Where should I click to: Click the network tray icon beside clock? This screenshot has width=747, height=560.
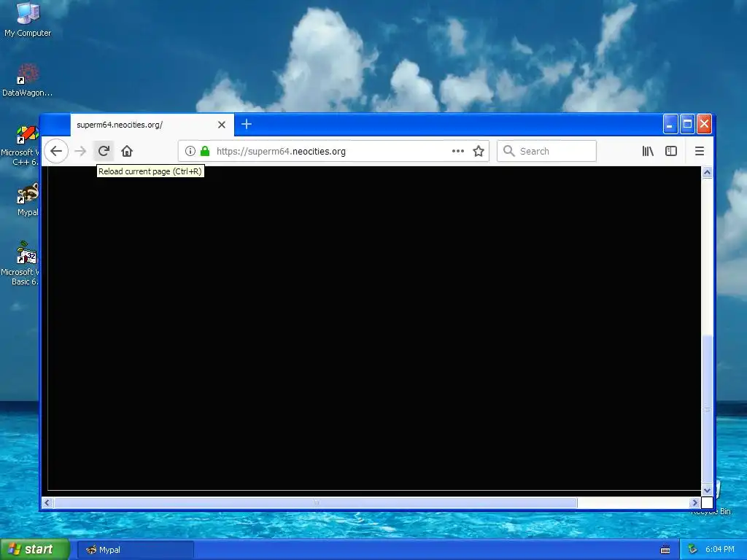coord(693,550)
